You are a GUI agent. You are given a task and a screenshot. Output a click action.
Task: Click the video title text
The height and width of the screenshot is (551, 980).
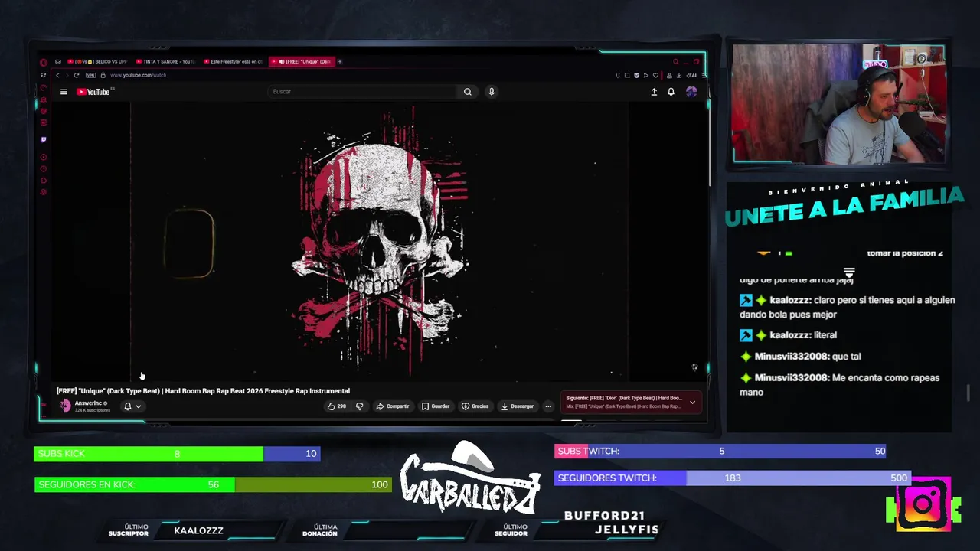coord(203,391)
